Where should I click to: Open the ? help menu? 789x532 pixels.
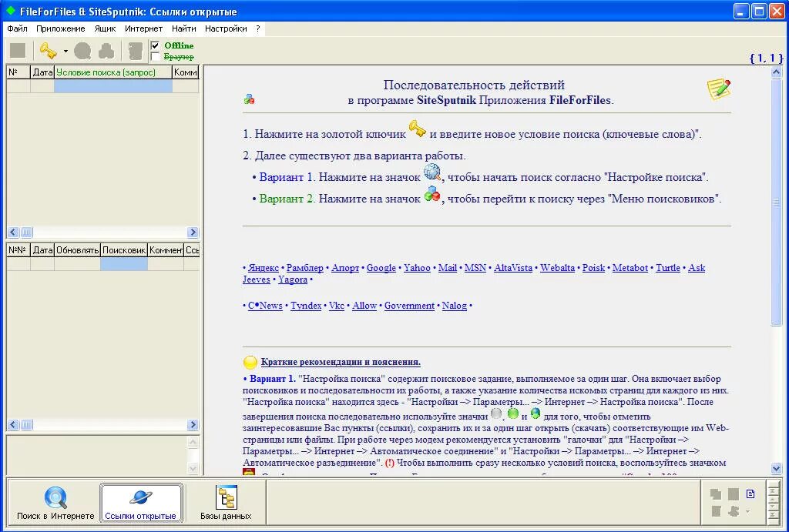[257, 28]
